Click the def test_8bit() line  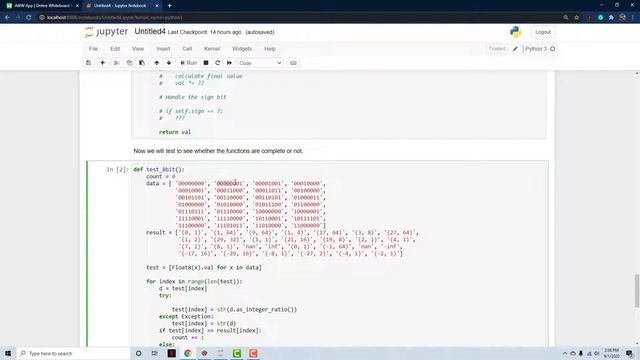[159, 169]
